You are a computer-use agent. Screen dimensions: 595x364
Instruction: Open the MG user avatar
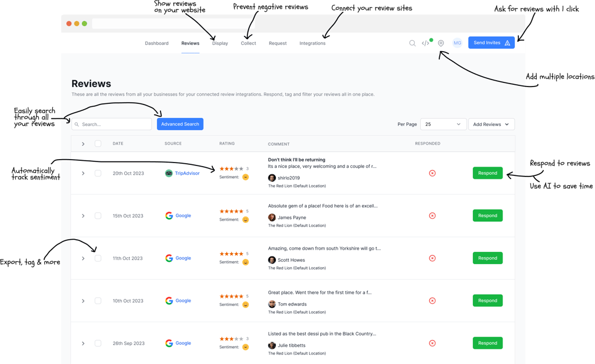(x=457, y=43)
